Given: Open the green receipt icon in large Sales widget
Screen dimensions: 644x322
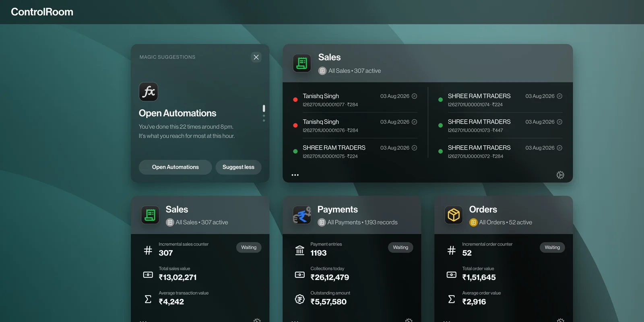Looking at the screenshot, I should tap(302, 63).
